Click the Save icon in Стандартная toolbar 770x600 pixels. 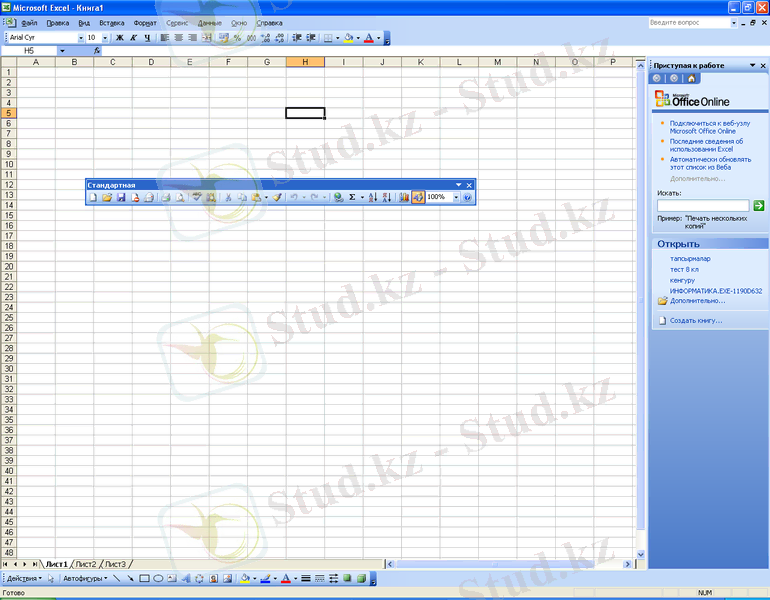(121, 198)
